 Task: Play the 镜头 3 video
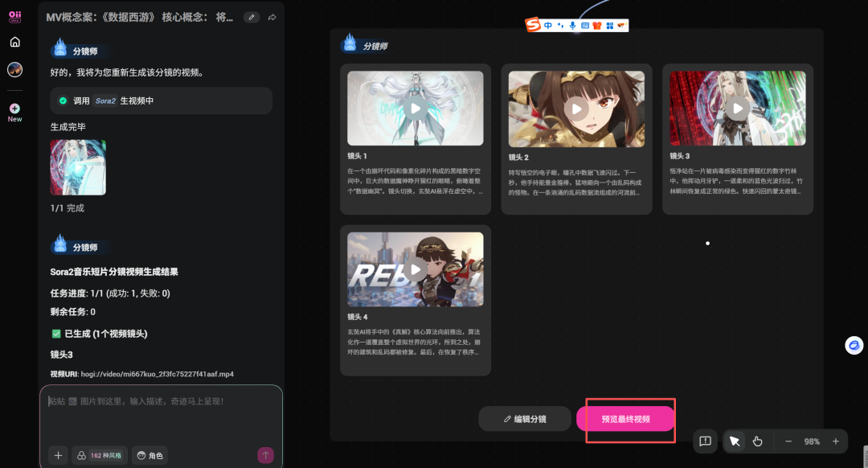[x=737, y=108]
